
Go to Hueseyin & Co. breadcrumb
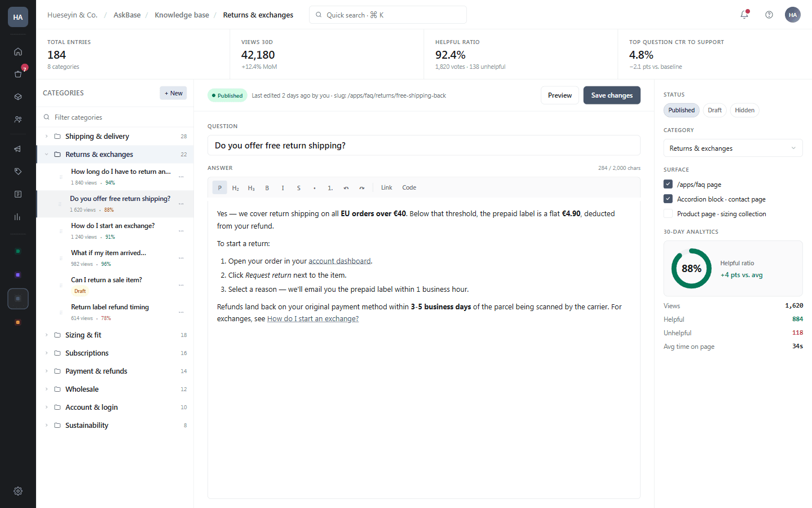click(72, 15)
